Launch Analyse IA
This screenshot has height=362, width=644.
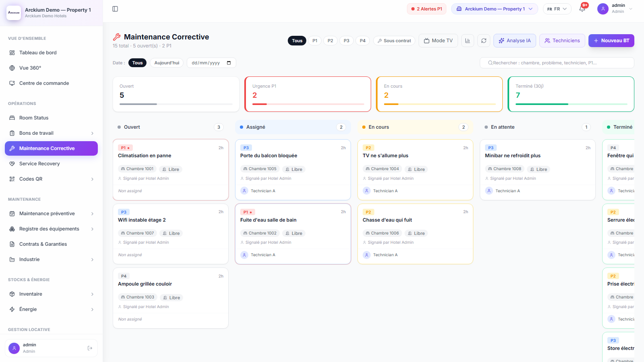515,41
